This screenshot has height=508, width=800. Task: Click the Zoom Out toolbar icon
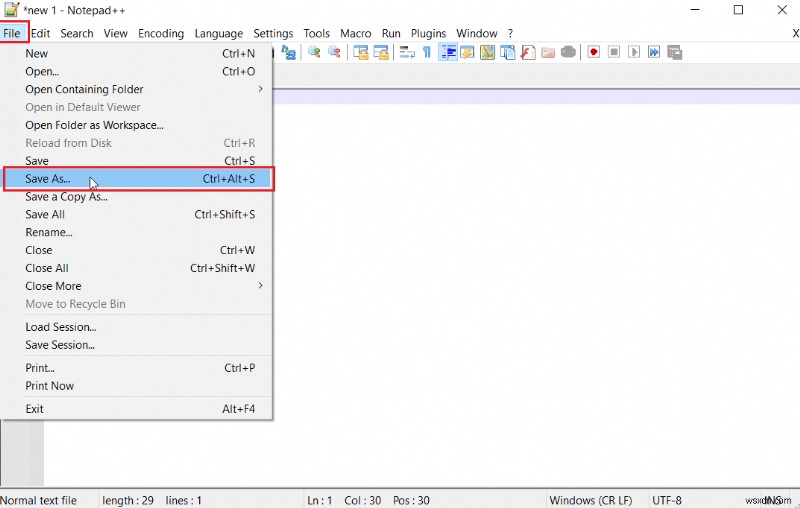tap(334, 52)
